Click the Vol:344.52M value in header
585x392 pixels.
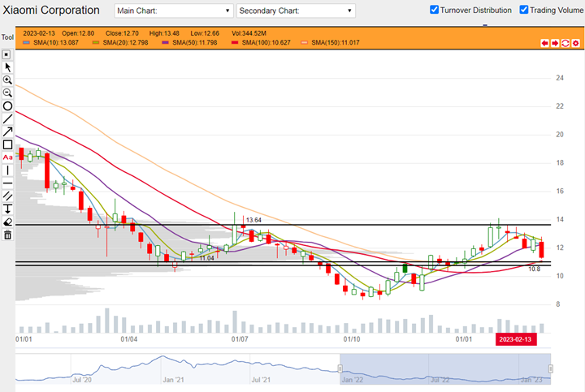(249, 33)
